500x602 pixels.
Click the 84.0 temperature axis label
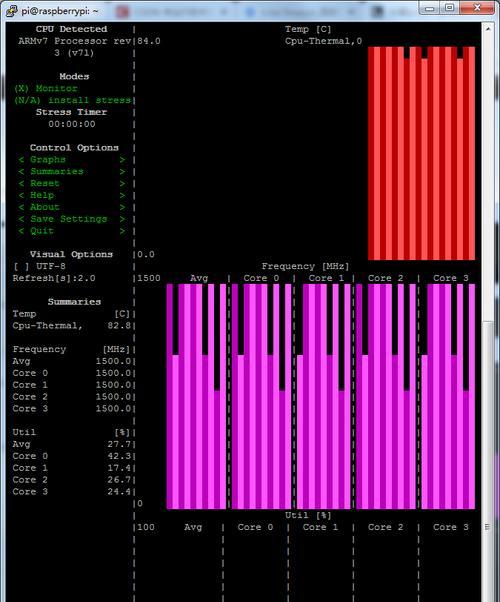coord(149,41)
